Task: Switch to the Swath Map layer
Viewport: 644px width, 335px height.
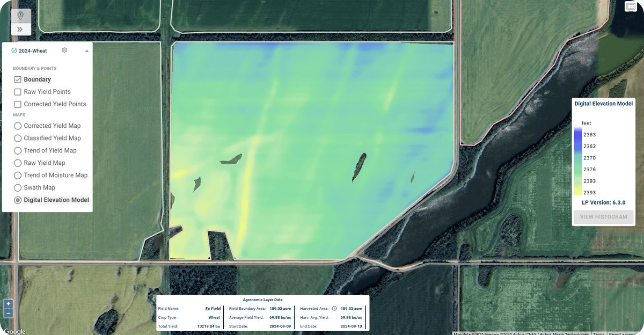Action: click(18, 187)
